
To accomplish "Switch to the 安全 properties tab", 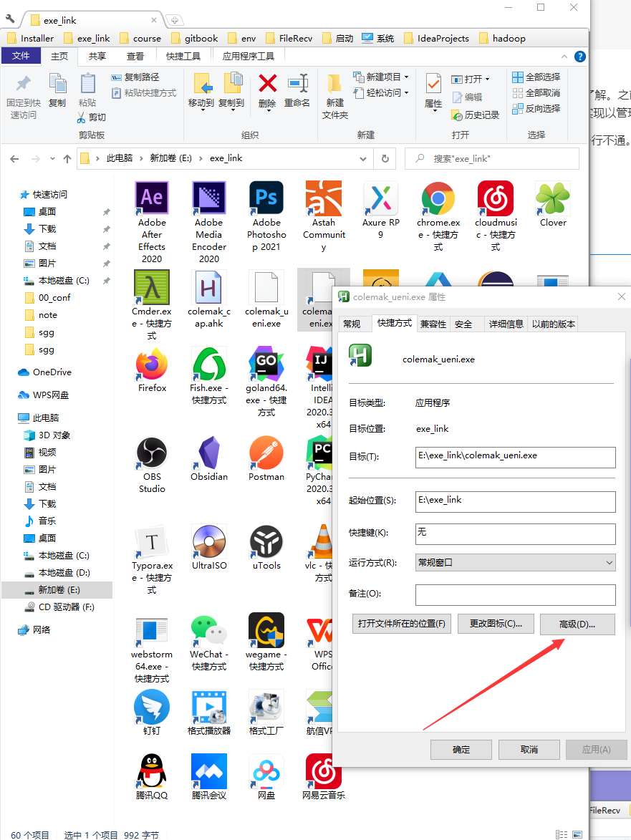I will pyautogui.click(x=463, y=324).
